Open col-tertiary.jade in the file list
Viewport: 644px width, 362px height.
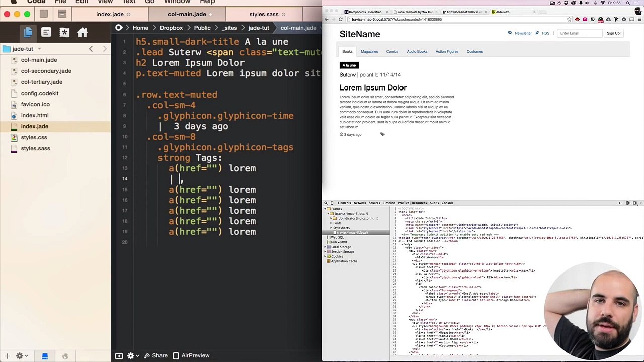(x=41, y=82)
